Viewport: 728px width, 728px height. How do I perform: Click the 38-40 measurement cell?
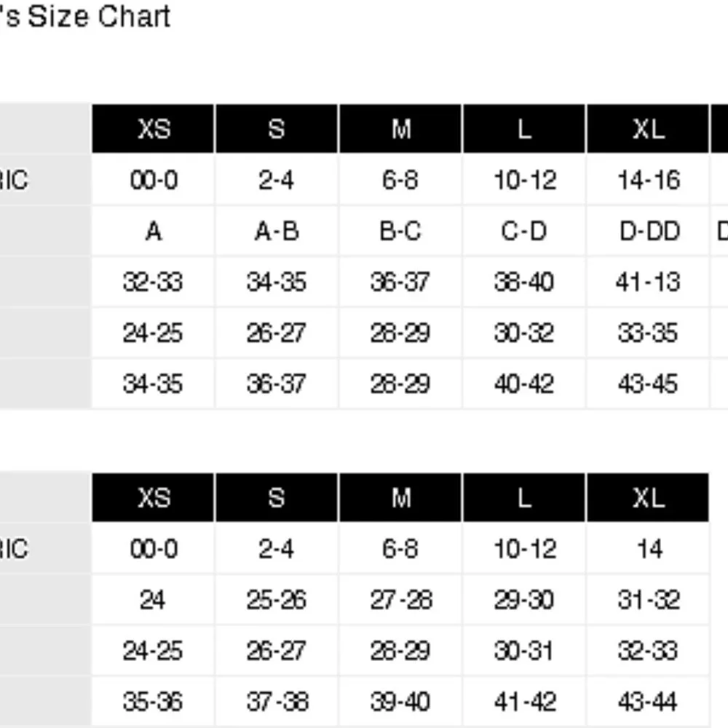[x=524, y=282]
